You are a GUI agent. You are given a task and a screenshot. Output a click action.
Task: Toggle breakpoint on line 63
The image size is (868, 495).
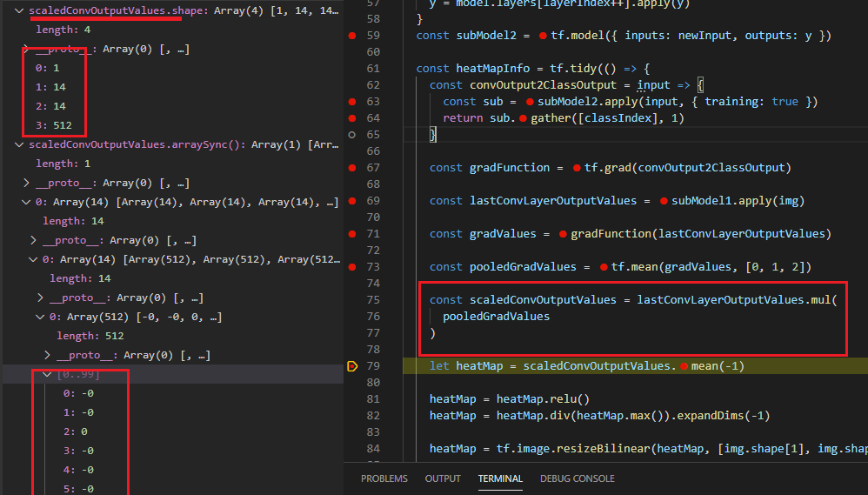(352, 102)
